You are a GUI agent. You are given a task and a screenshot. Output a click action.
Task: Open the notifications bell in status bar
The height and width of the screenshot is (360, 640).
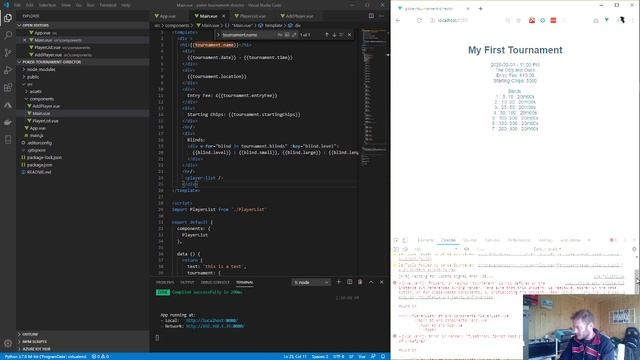point(383,356)
